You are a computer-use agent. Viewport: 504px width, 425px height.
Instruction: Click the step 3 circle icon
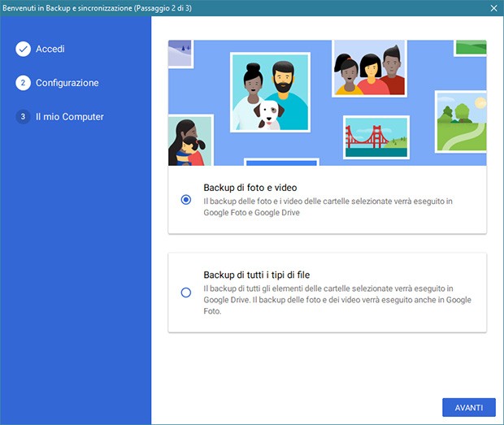[x=23, y=117]
